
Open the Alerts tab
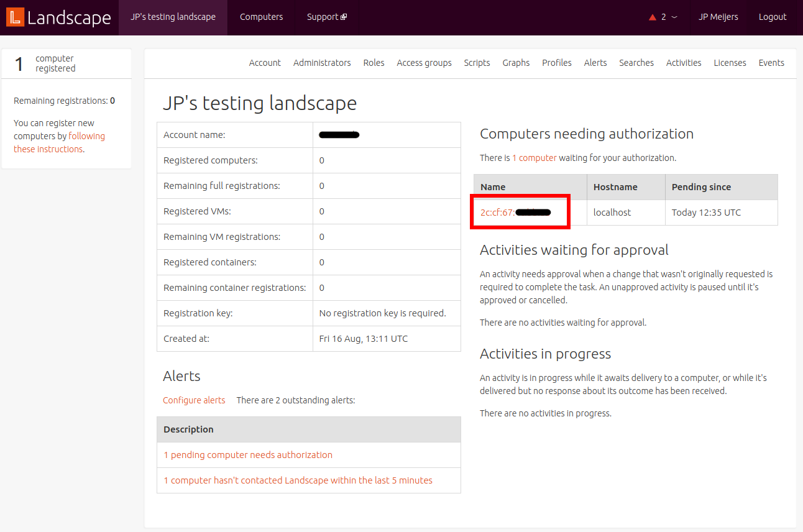point(595,62)
